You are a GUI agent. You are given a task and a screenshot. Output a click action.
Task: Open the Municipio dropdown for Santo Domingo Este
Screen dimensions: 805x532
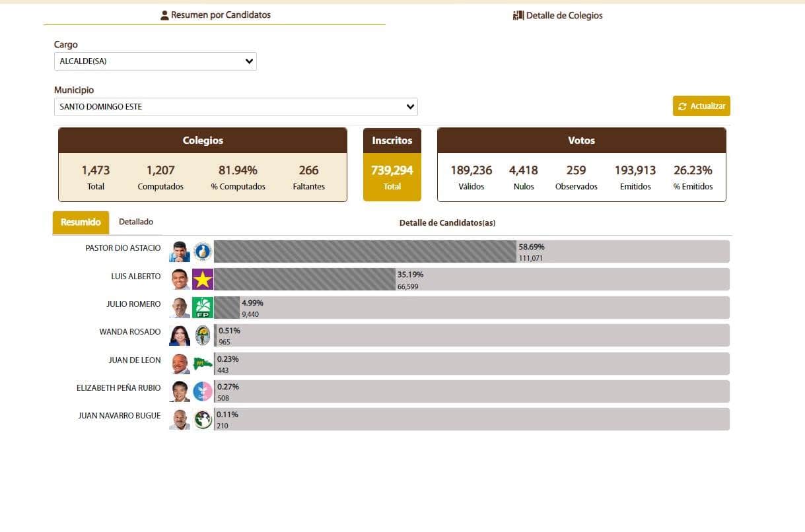tap(235, 107)
